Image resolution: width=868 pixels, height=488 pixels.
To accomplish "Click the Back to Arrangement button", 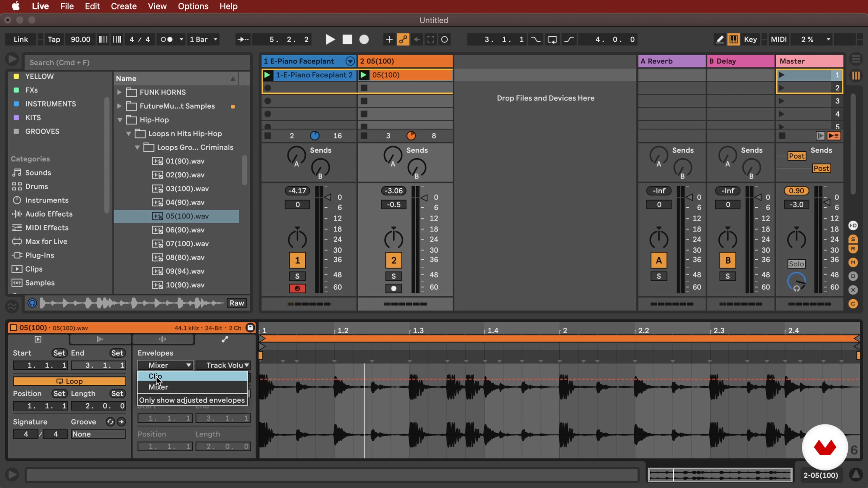I will pyautogui.click(x=834, y=136).
